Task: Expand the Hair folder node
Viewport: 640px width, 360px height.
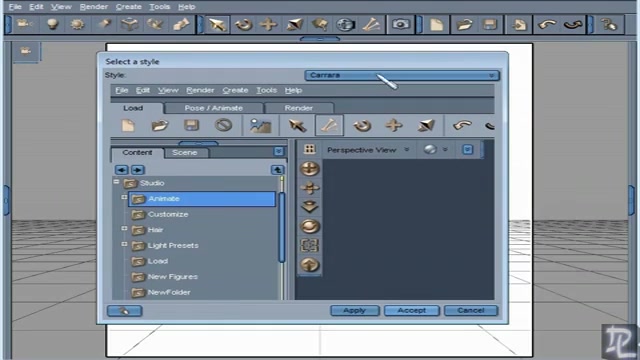Action: pos(124,229)
